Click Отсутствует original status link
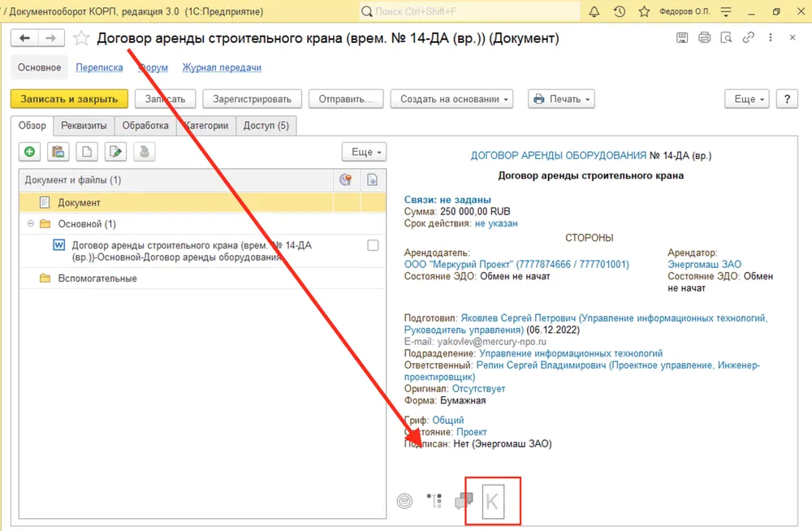The width and height of the screenshot is (812, 531). [x=478, y=389]
